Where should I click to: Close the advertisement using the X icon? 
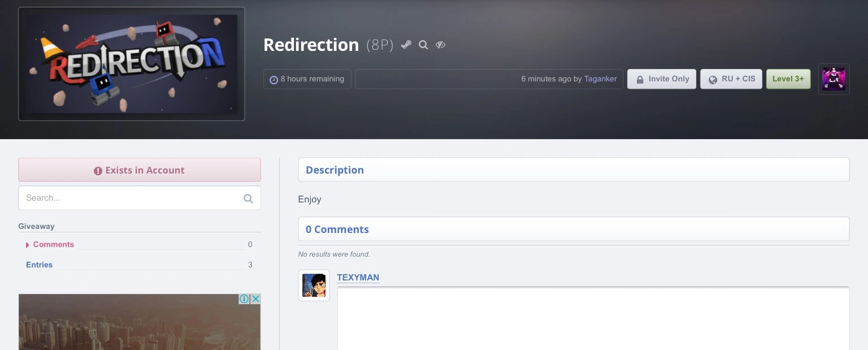pos(255,299)
